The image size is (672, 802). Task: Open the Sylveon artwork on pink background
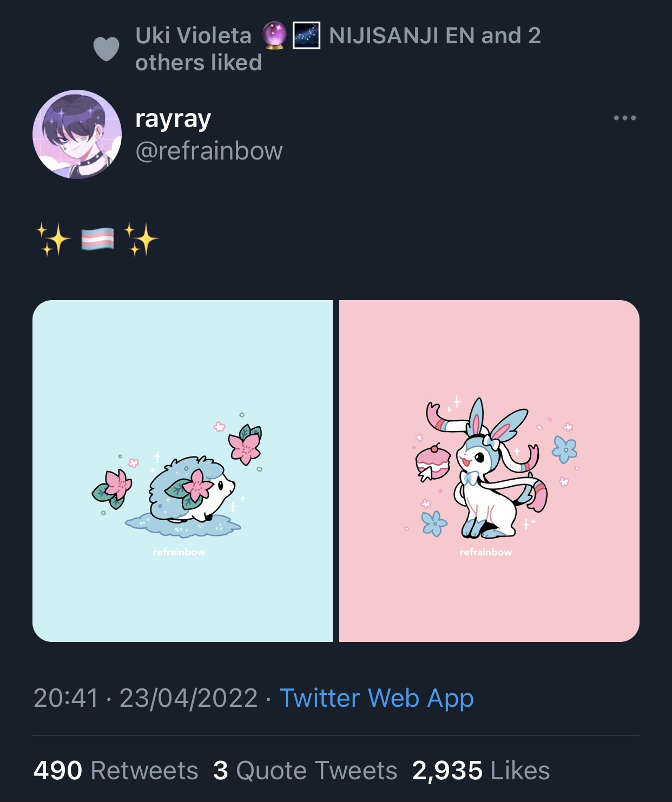point(489,471)
